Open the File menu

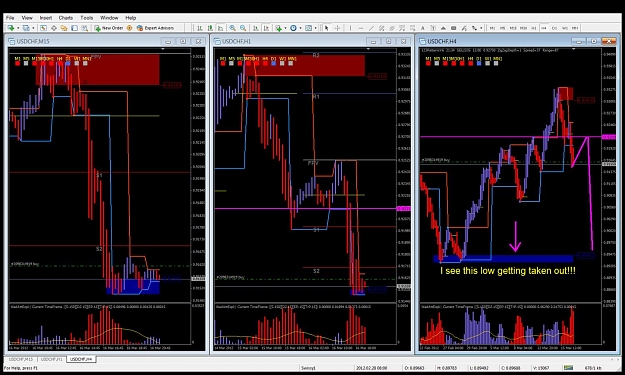click(10, 18)
